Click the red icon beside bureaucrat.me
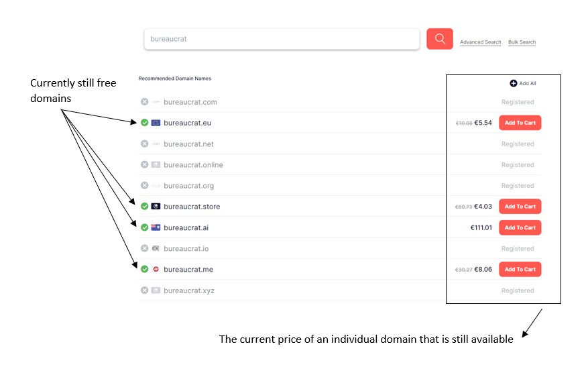 156,269
